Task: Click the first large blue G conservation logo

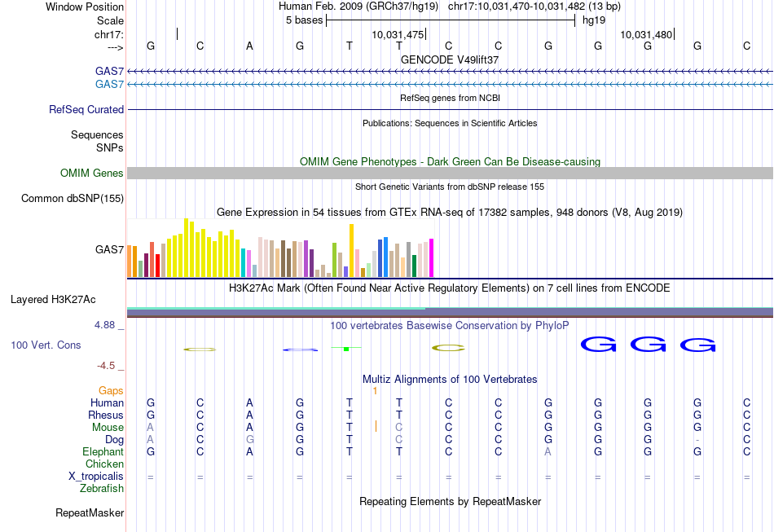Action: [598, 345]
